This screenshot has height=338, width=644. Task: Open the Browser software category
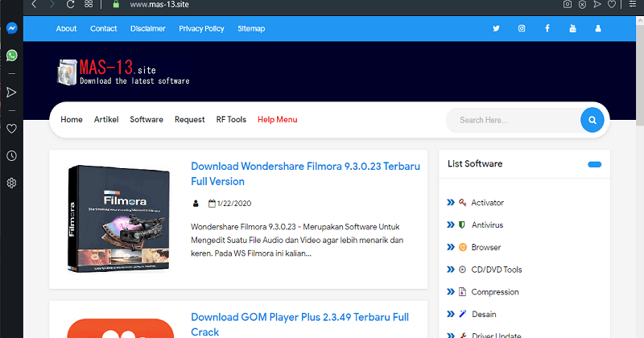tap(486, 247)
